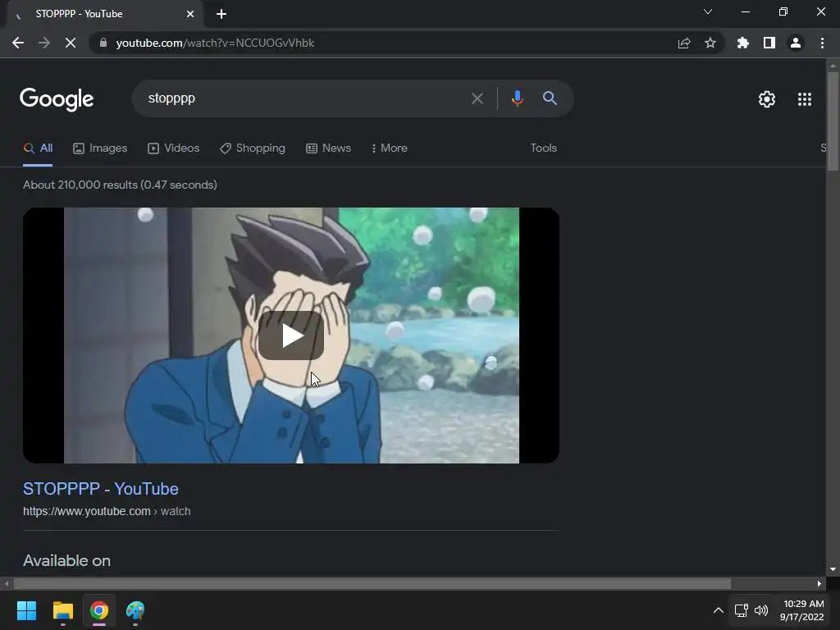Share this page icon in address bar
The image size is (840, 630).
coord(684,43)
